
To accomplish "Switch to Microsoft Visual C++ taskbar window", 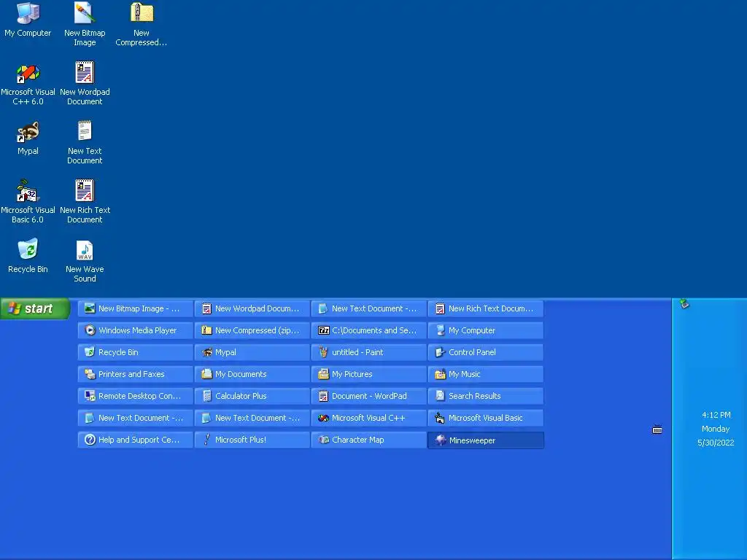I will tap(369, 418).
